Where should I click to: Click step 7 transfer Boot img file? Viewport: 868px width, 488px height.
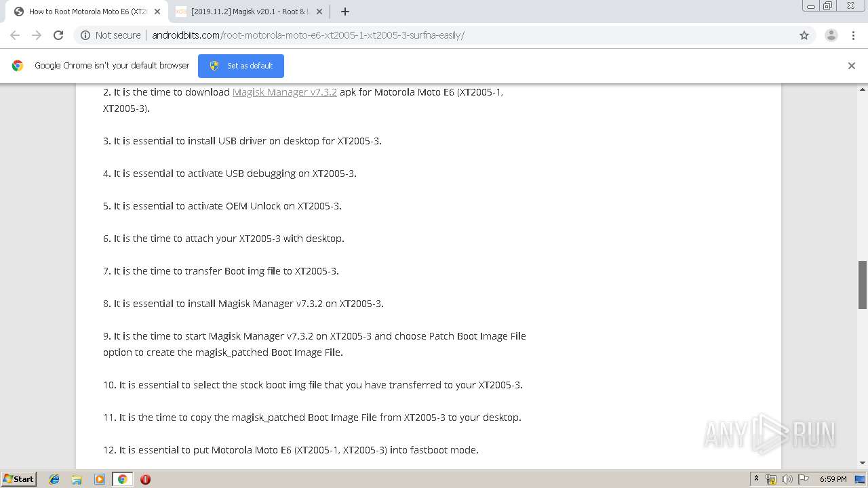pos(221,271)
